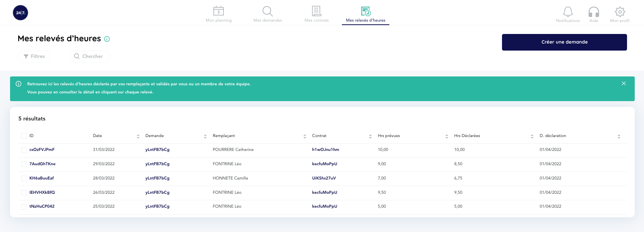
Task: Open Mon profil gear icon
Action: pyautogui.click(x=620, y=12)
